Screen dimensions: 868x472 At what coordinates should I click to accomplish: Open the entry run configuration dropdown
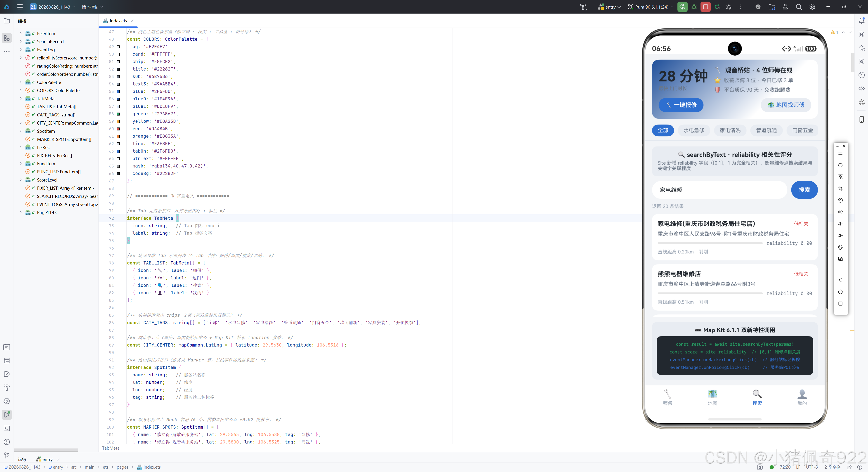609,7
